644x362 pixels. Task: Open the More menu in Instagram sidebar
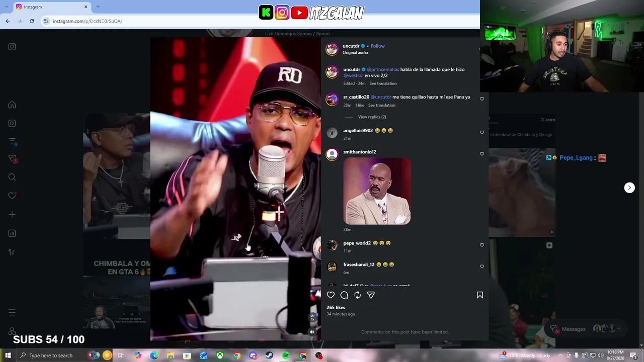point(12,313)
